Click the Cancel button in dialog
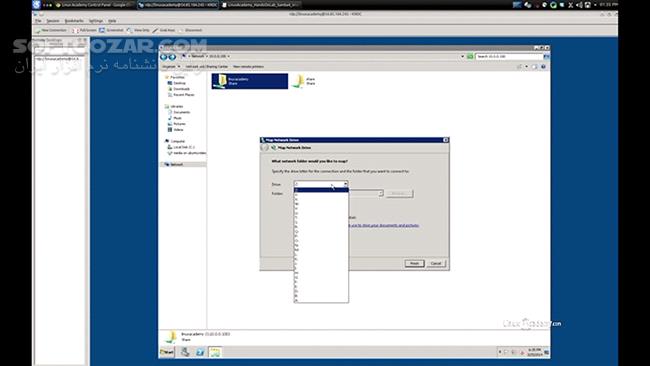The image size is (650, 366). pos(436,264)
